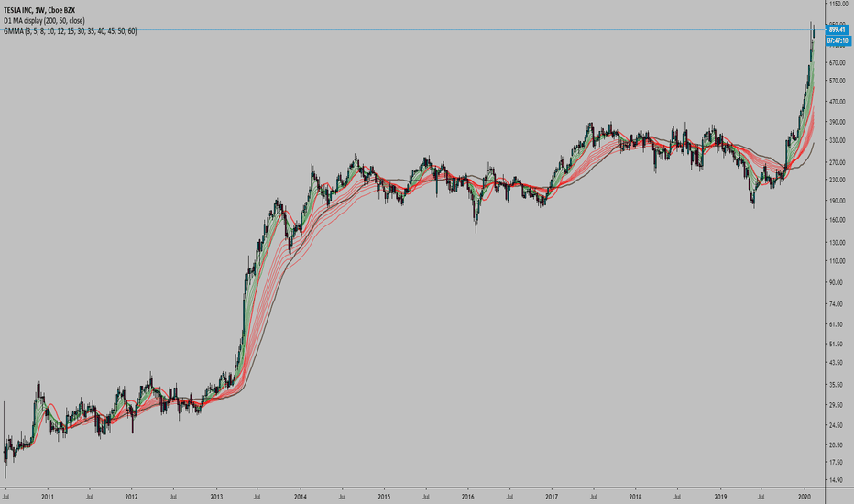854x504 pixels.
Task: Click the 29.50 price axis label
Action: click(x=836, y=405)
